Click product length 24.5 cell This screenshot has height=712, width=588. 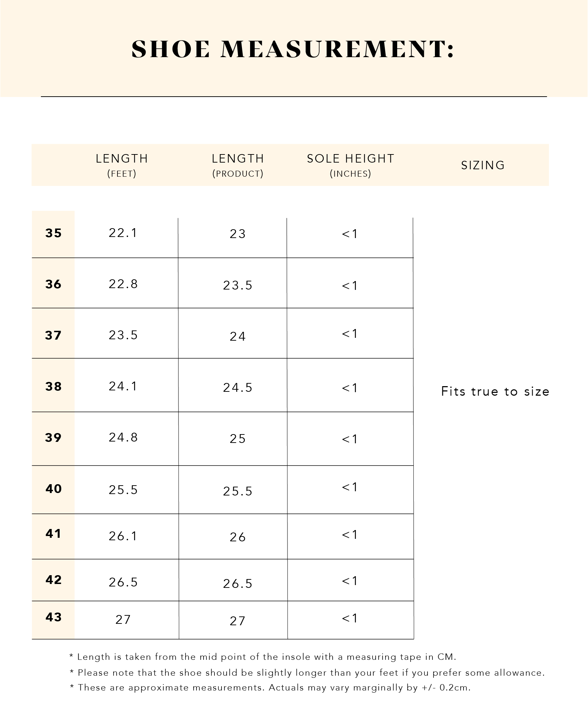237,388
